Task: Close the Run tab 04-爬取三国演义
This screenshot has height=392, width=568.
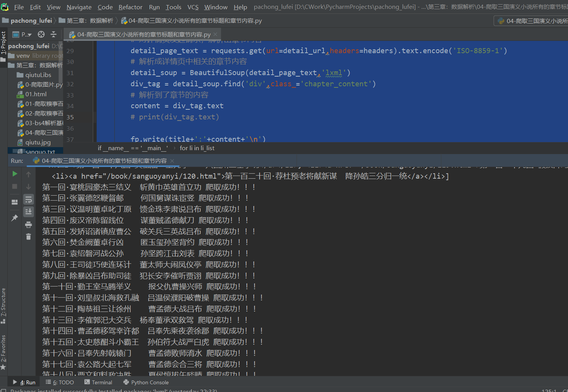Action: click(172, 161)
